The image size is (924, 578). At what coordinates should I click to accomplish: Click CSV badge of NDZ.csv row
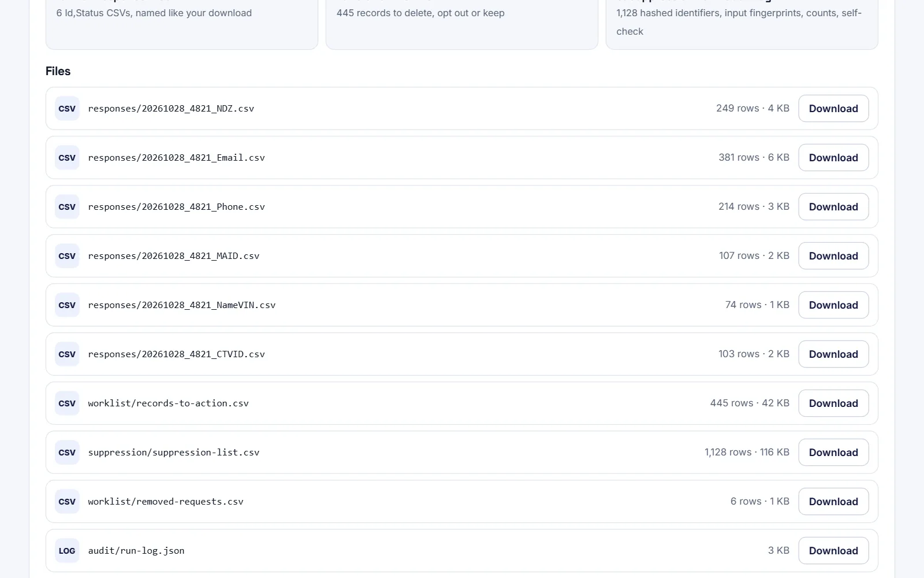coord(67,109)
